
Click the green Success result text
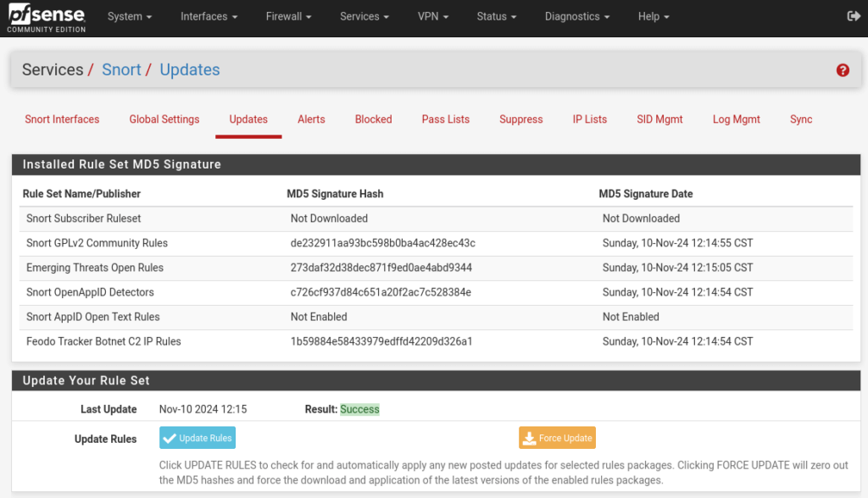(x=359, y=409)
